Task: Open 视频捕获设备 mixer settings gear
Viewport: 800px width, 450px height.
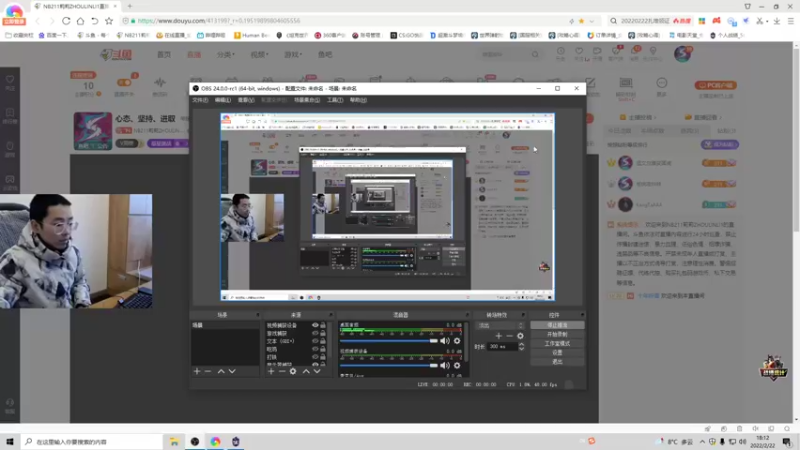Action: 457,365
